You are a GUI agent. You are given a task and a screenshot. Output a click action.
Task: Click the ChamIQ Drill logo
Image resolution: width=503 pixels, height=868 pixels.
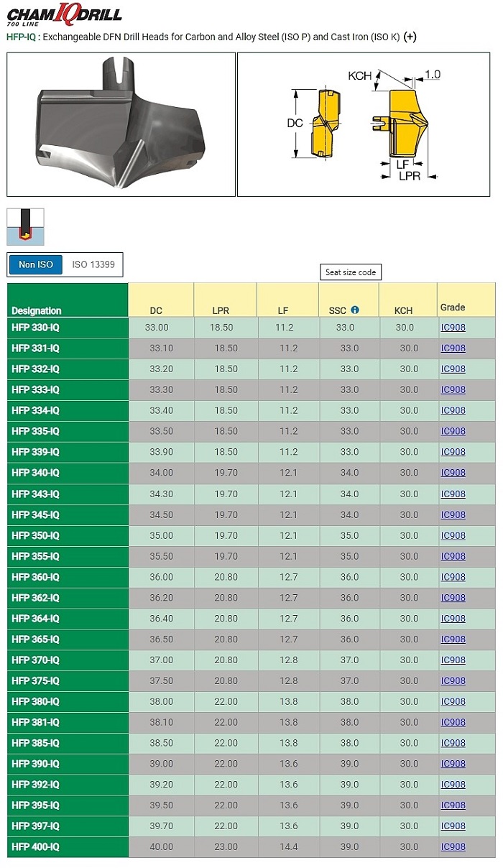tap(65, 15)
